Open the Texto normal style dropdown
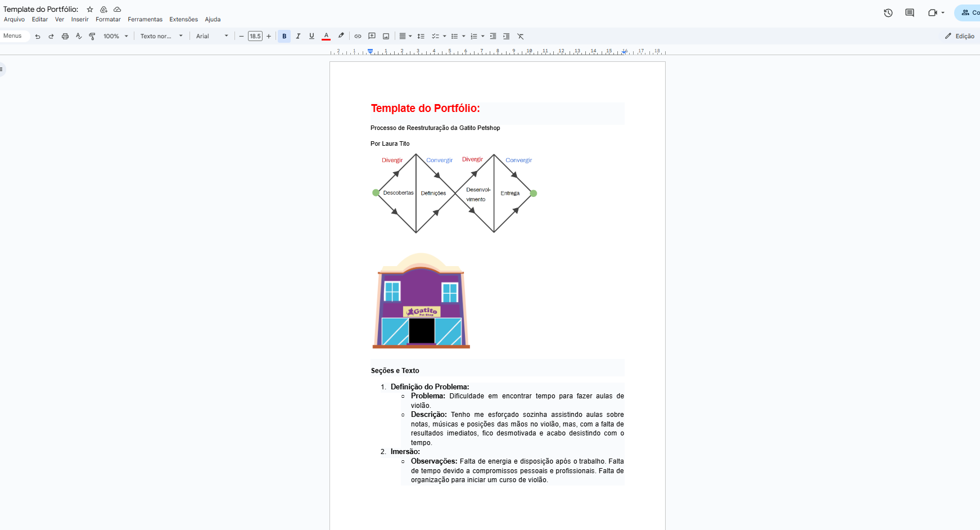Image resolution: width=980 pixels, height=530 pixels. click(161, 36)
